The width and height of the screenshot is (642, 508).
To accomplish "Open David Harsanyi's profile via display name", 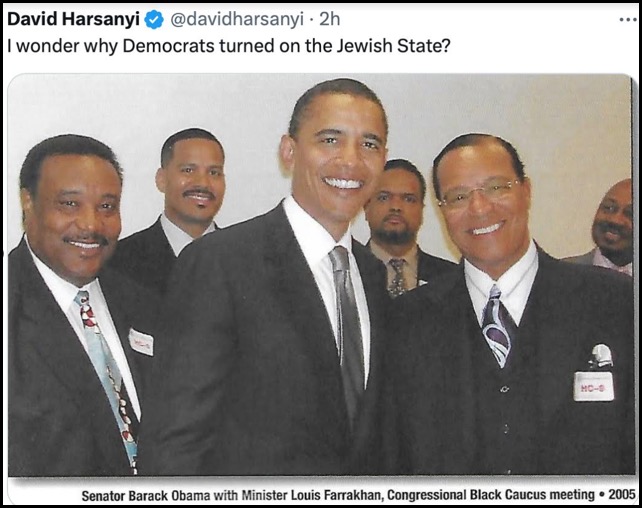I will pyautogui.click(x=73, y=19).
